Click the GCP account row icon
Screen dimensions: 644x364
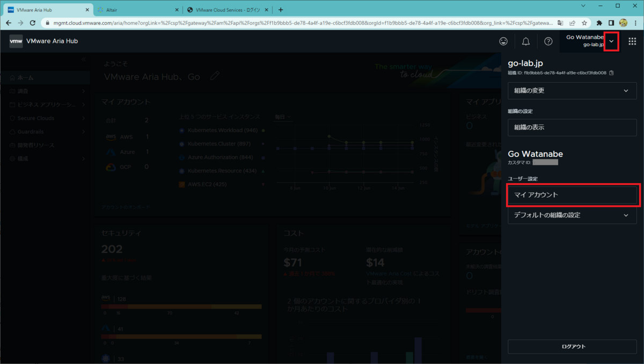click(111, 167)
